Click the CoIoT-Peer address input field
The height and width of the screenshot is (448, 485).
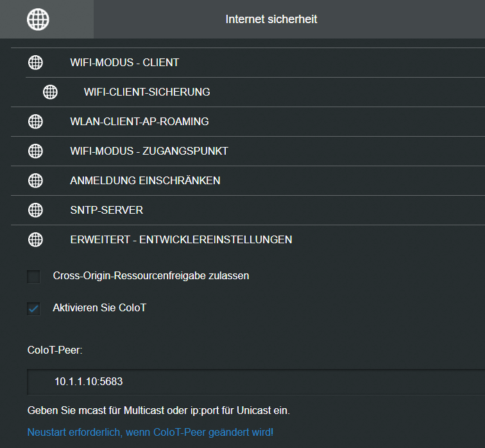[256, 382]
